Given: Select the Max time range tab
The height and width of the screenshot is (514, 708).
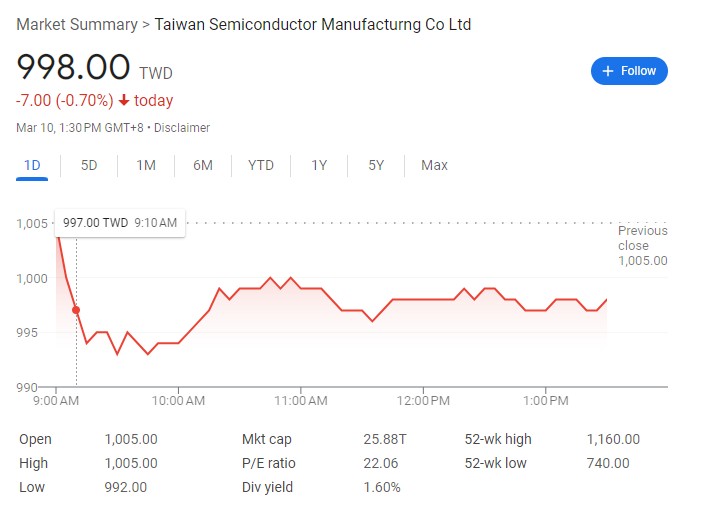Looking at the screenshot, I should [434, 165].
